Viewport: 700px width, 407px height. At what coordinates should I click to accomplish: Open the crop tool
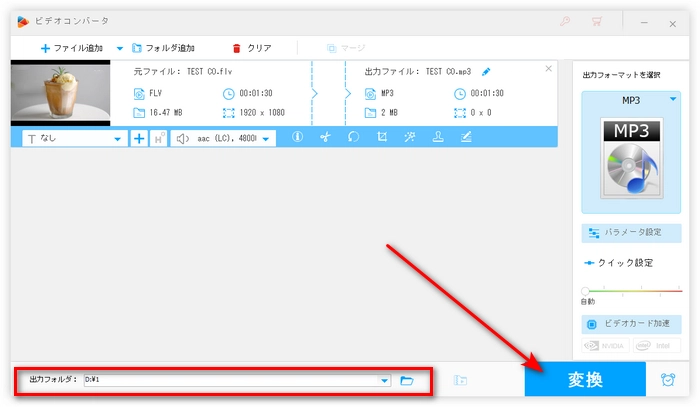(382, 138)
